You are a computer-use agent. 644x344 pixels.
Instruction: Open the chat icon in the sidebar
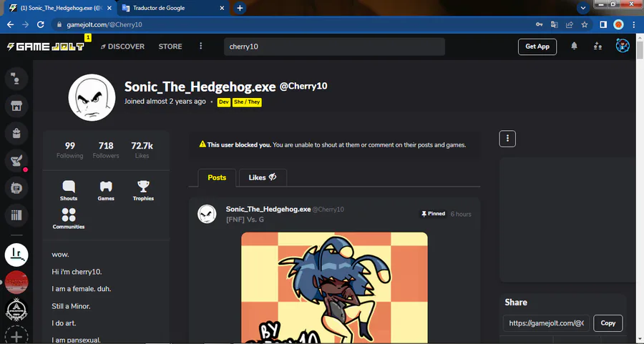tap(16, 79)
